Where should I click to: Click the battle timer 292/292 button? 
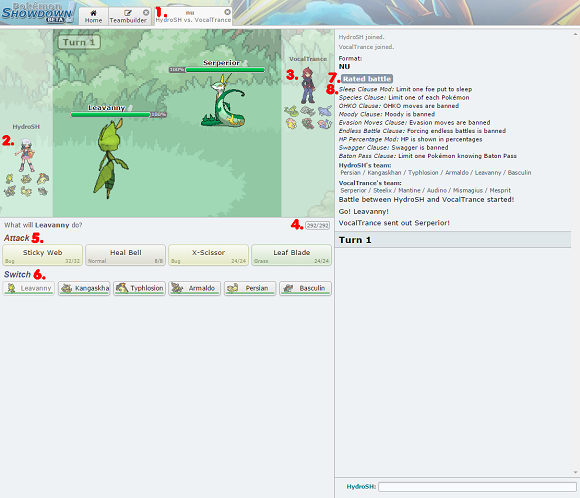click(317, 225)
